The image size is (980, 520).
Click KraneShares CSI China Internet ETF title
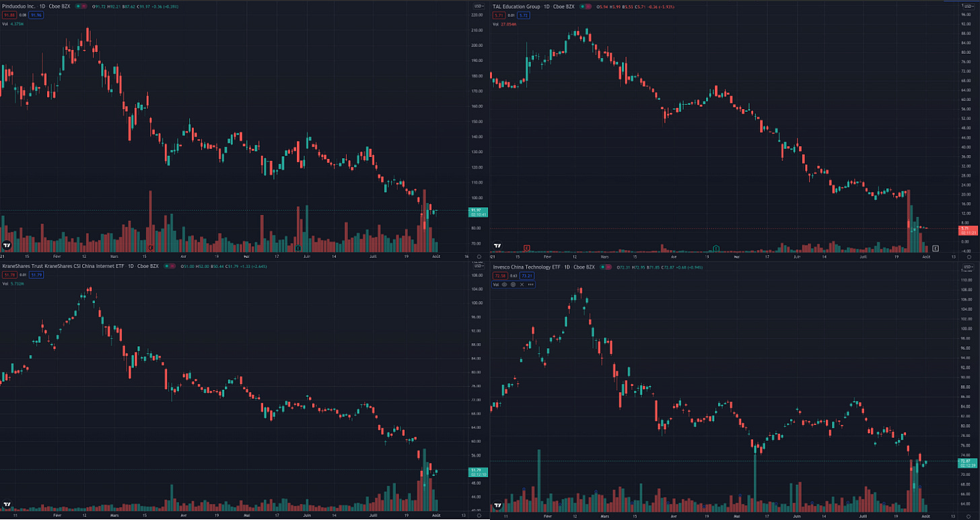pos(63,266)
